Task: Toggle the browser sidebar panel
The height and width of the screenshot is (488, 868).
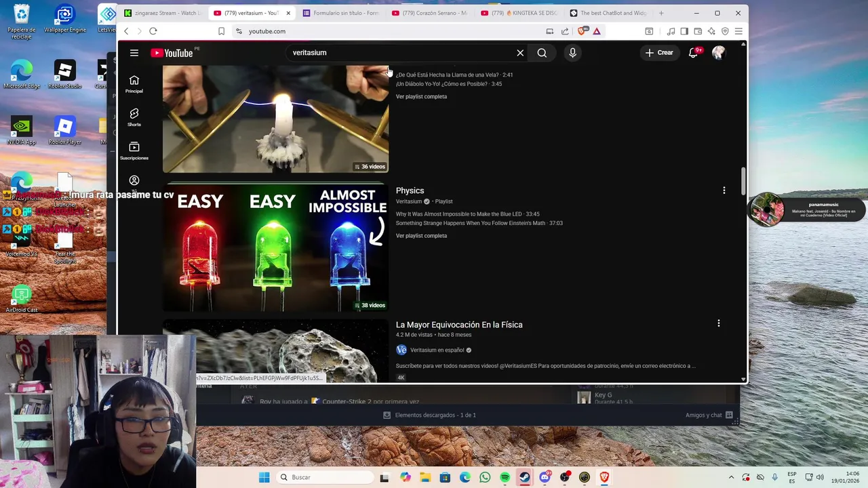Action: coord(684,31)
